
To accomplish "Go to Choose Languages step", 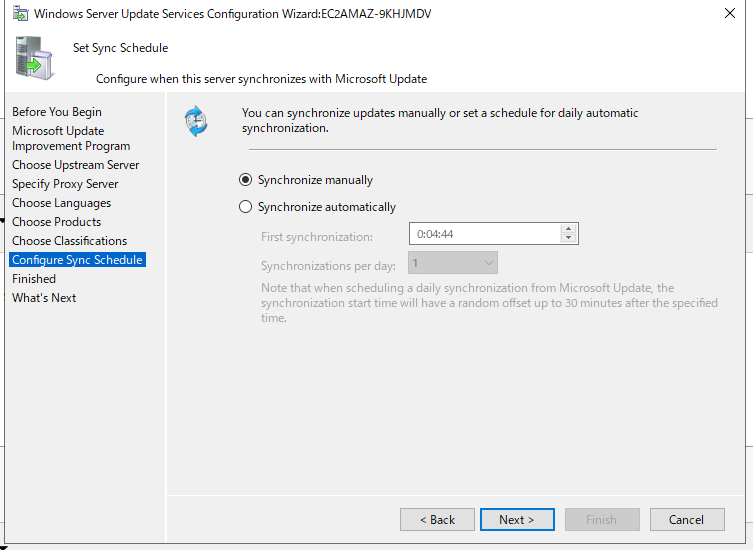I will point(61,203).
